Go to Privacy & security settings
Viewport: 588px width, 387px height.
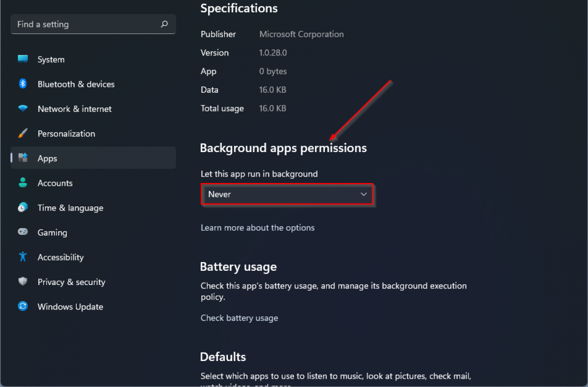72,282
